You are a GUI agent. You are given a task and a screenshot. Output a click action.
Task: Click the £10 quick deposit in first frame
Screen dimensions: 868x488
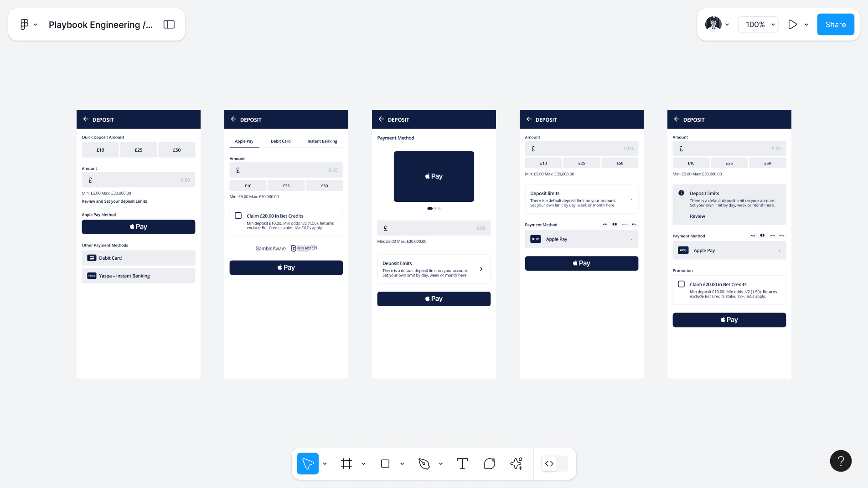(x=100, y=150)
